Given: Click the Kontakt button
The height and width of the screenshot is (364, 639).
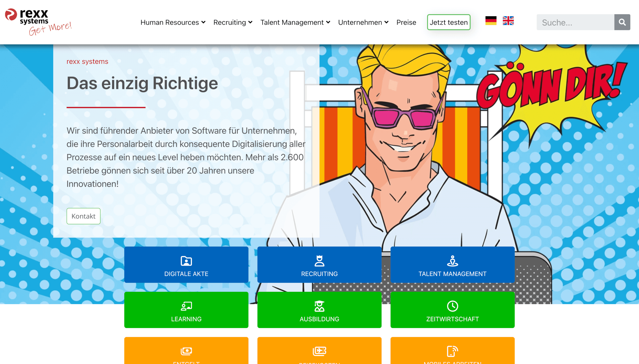Looking at the screenshot, I should [x=83, y=216].
